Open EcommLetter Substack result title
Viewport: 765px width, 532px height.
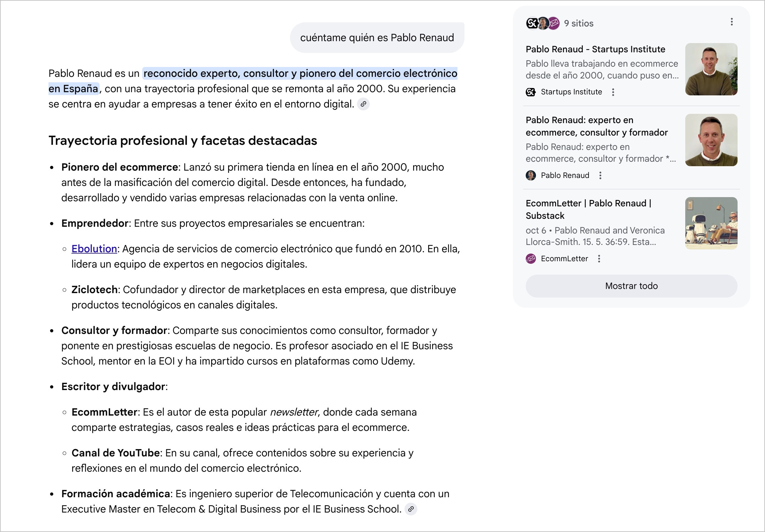(588, 210)
